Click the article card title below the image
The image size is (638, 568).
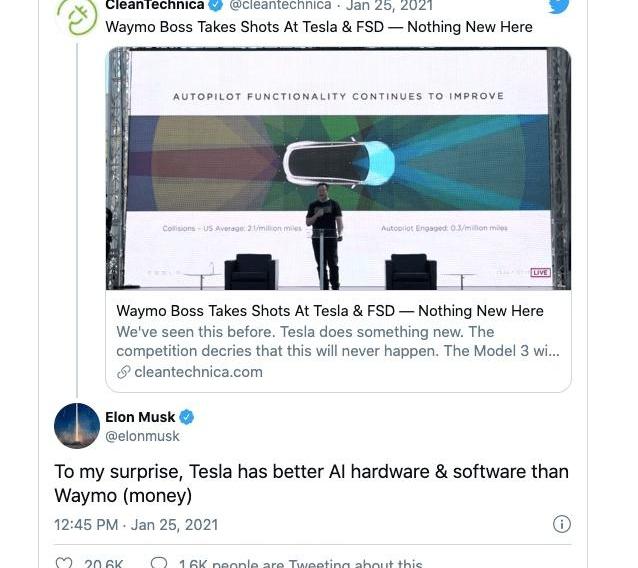pyautogui.click(x=330, y=311)
